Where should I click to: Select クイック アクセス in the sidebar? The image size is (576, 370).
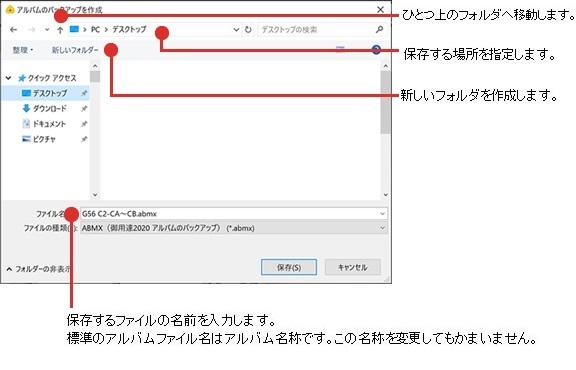(x=47, y=78)
